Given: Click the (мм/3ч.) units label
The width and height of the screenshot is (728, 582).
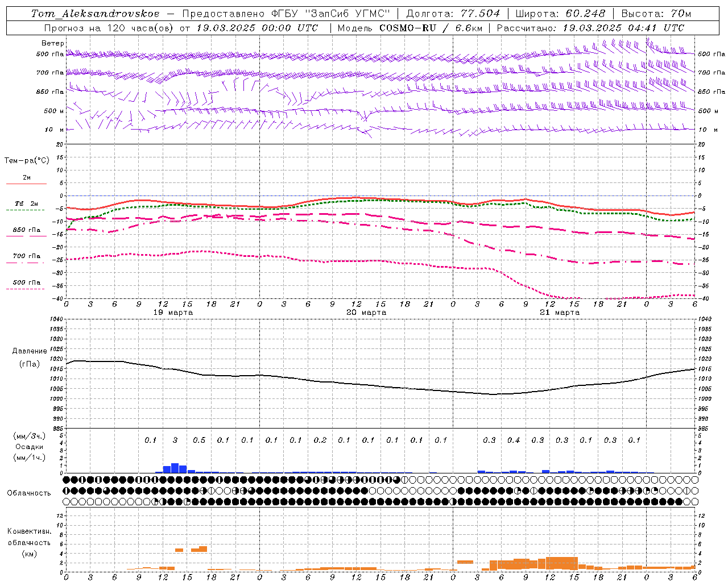Looking at the screenshot, I should pos(30,436).
